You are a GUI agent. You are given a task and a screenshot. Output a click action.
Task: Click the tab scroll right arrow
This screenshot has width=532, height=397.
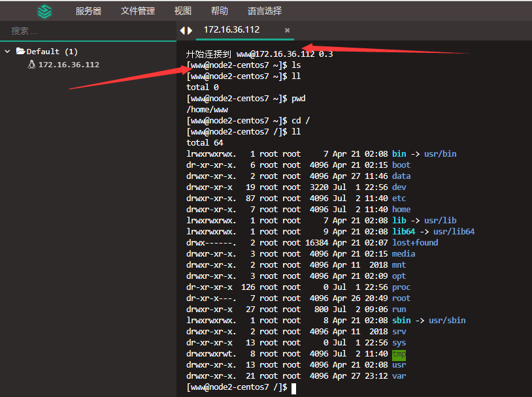coord(190,30)
